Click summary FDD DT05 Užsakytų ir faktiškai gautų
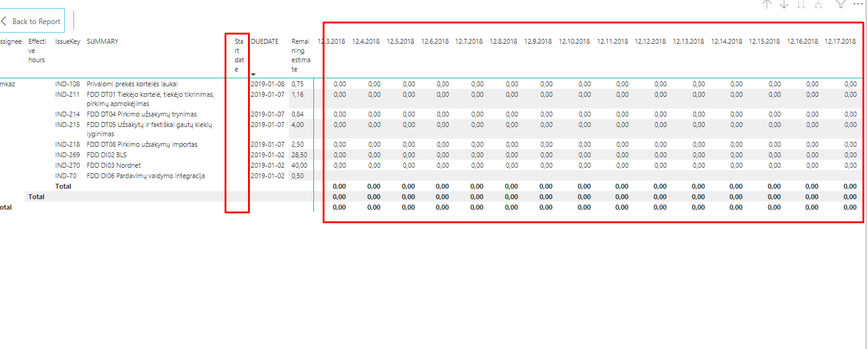Screen dimensions: 868x349 pos(149,129)
